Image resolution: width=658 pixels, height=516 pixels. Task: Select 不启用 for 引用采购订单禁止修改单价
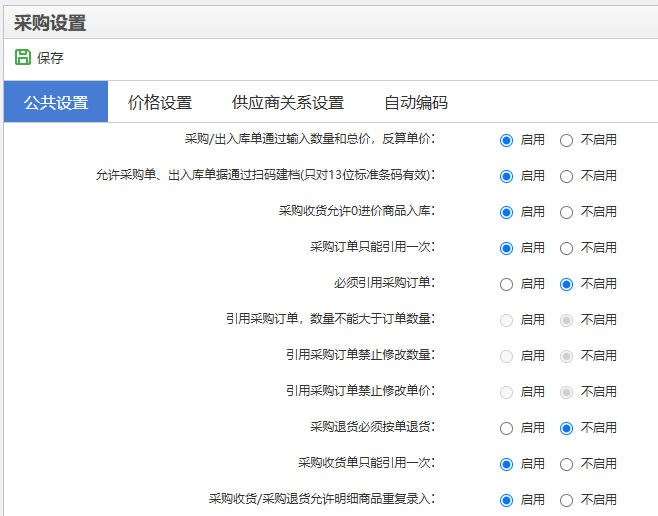click(x=566, y=392)
